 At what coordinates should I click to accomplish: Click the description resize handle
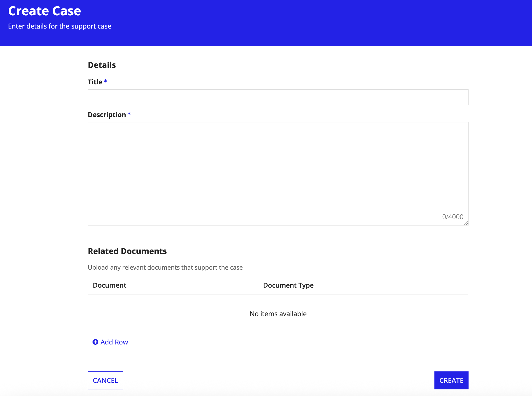click(x=466, y=223)
